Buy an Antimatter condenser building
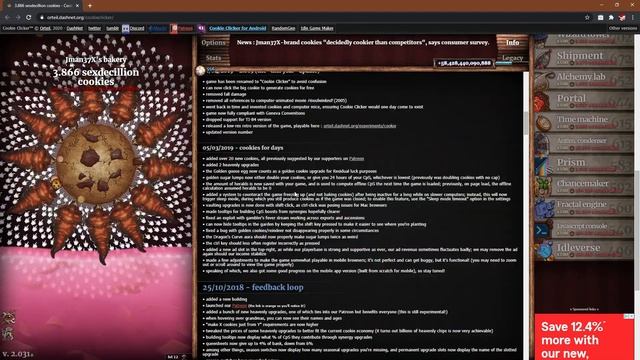 584,143
